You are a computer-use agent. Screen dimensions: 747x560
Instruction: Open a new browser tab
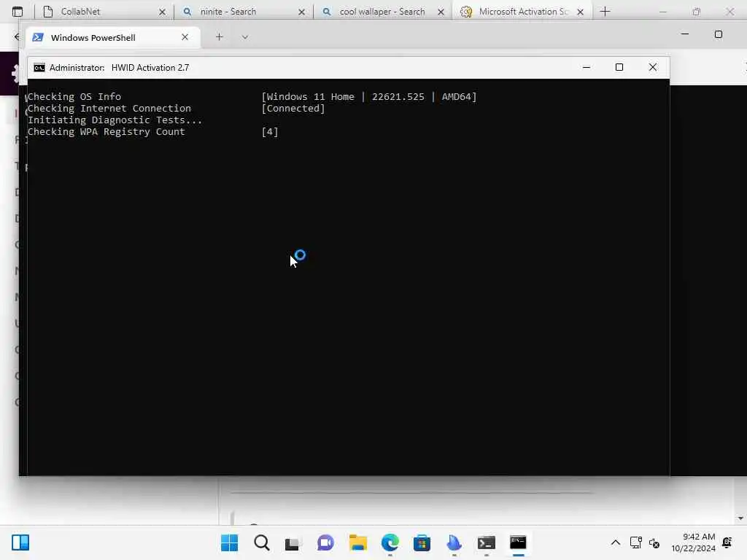[605, 12]
